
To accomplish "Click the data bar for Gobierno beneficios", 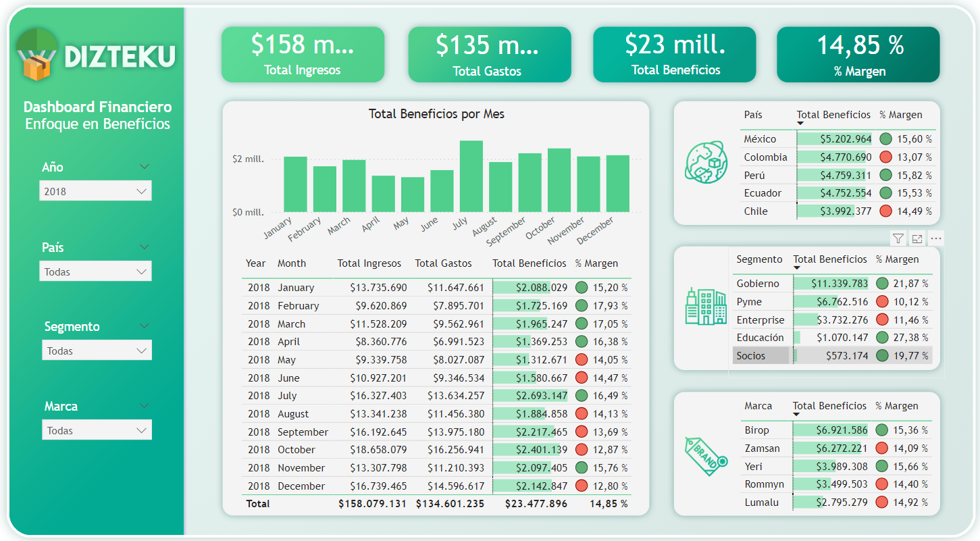I will [831, 283].
